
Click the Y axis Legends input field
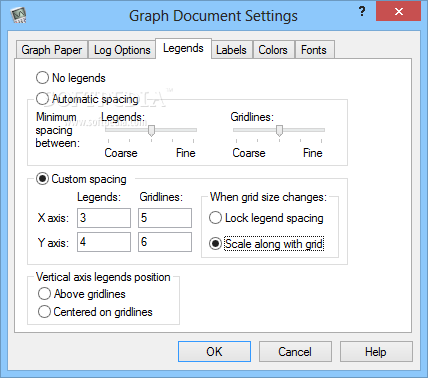click(104, 242)
